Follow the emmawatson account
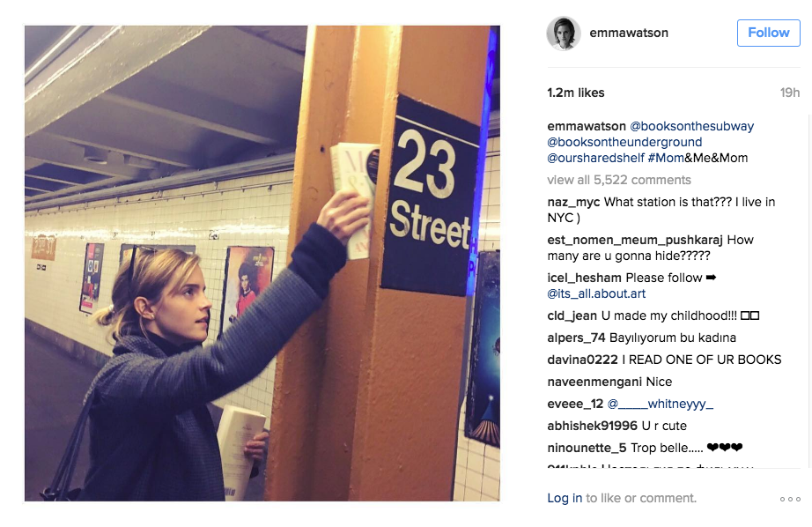The width and height of the screenshot is (812, 527). point(769,33)
